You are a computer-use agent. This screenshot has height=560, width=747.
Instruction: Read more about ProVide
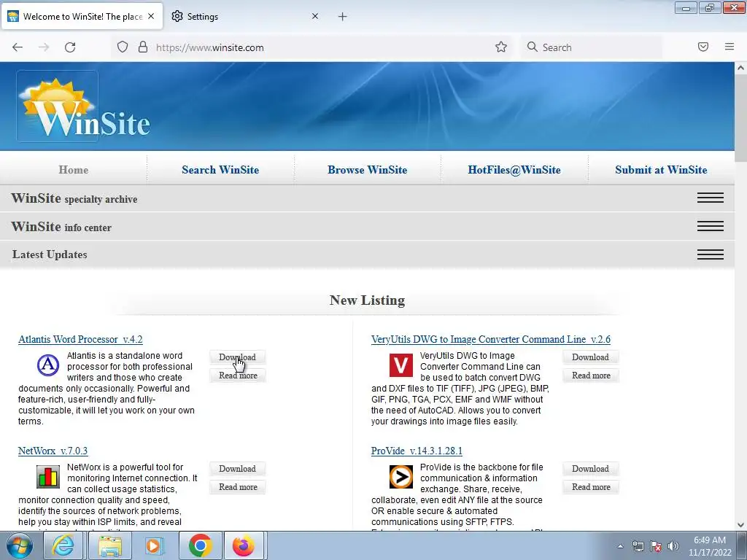[x=591, y=486]
